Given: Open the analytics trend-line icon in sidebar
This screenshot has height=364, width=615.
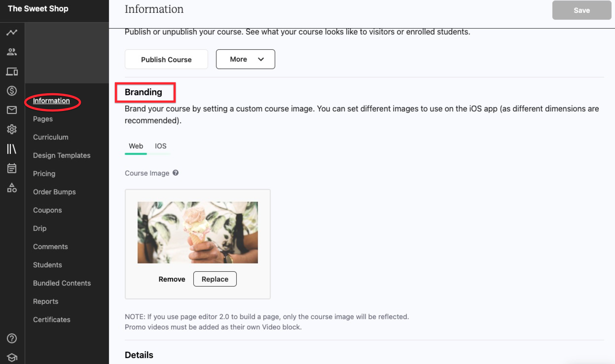Looking at the screenshot, I should [x=12, y=33].
